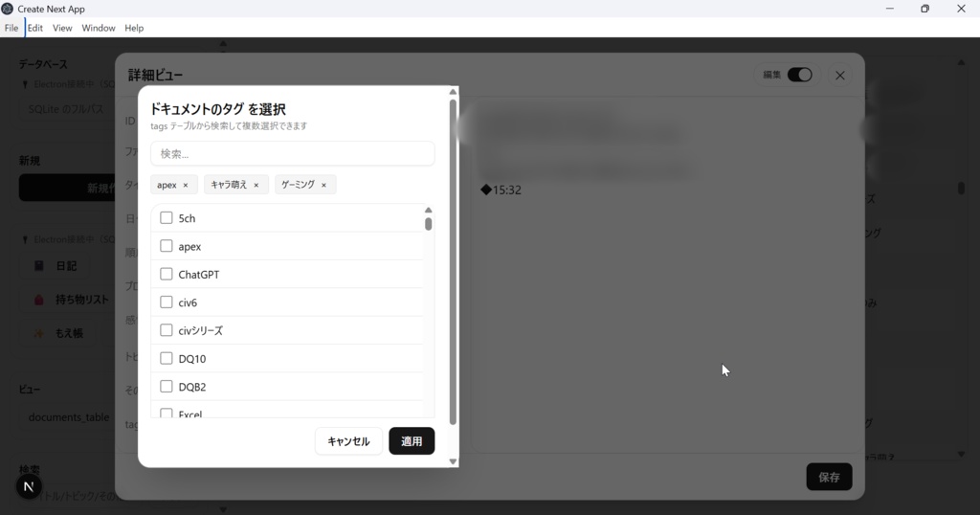Click the app icon in title bar
Image resolution: width=980 pixels, height=515 pixels.
click(x=8, y=9)
